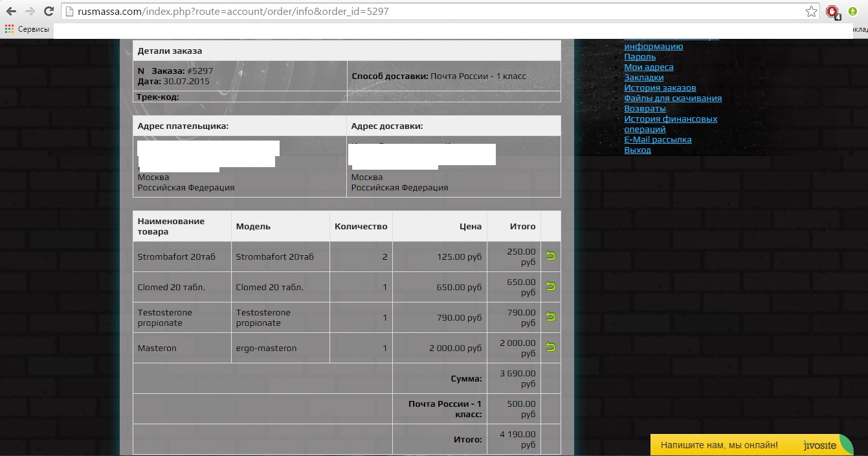The image size is (868, 456).
Task: Open the Пароль link in the sidebar
Action: click(x=640, y=57)
